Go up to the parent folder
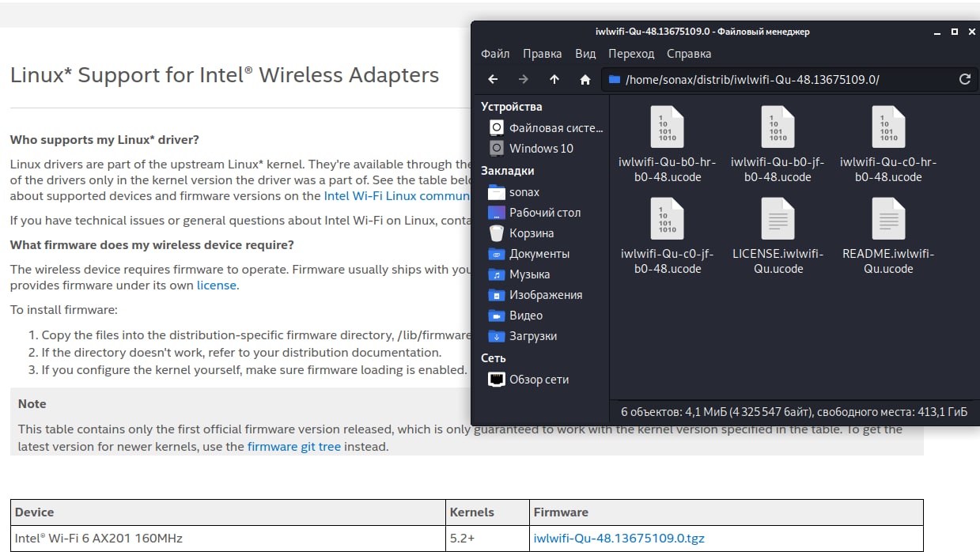The image size is (980, 552). pos(554,79)
